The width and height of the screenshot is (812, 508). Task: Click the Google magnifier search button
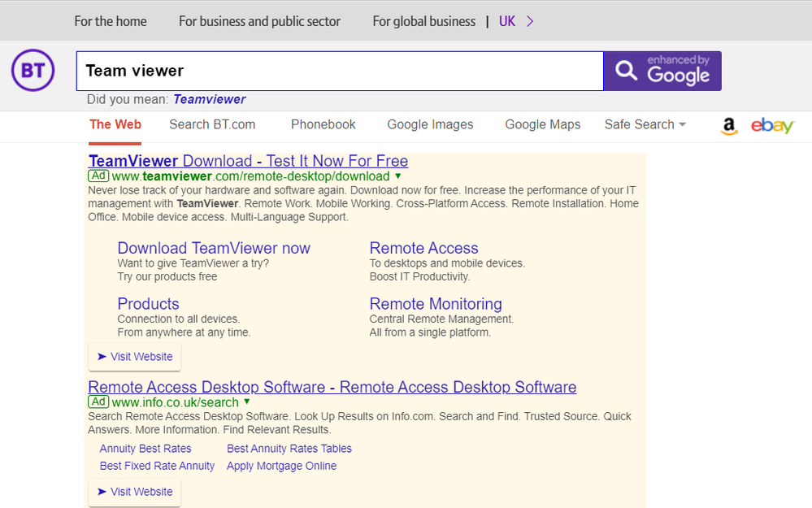[626, 71]
